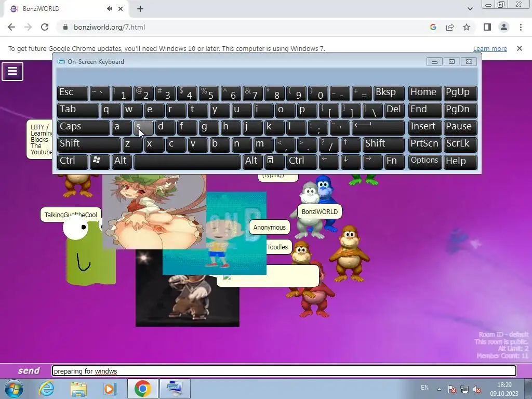Toggle the ScrLk key
The width and height of the screenshot is (532, 399).
point(460,144)
